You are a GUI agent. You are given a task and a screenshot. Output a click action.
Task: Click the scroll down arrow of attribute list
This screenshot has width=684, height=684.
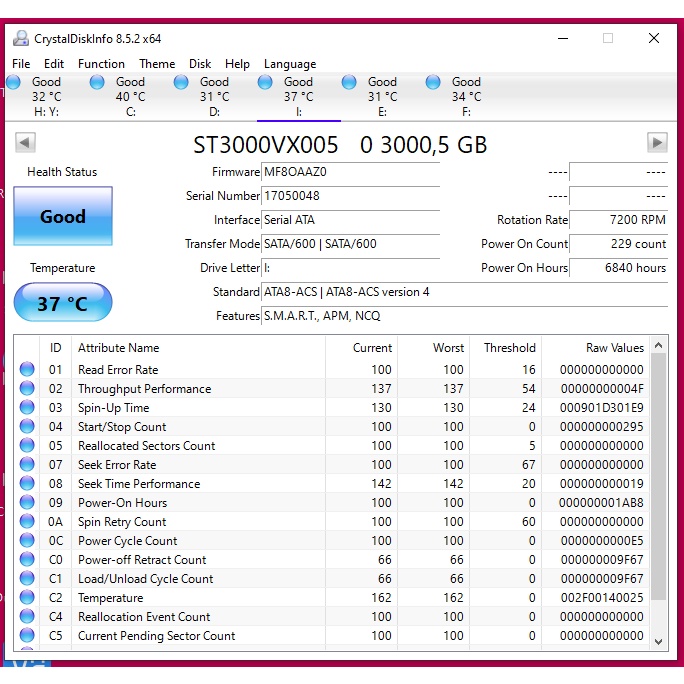coord(658,642)
